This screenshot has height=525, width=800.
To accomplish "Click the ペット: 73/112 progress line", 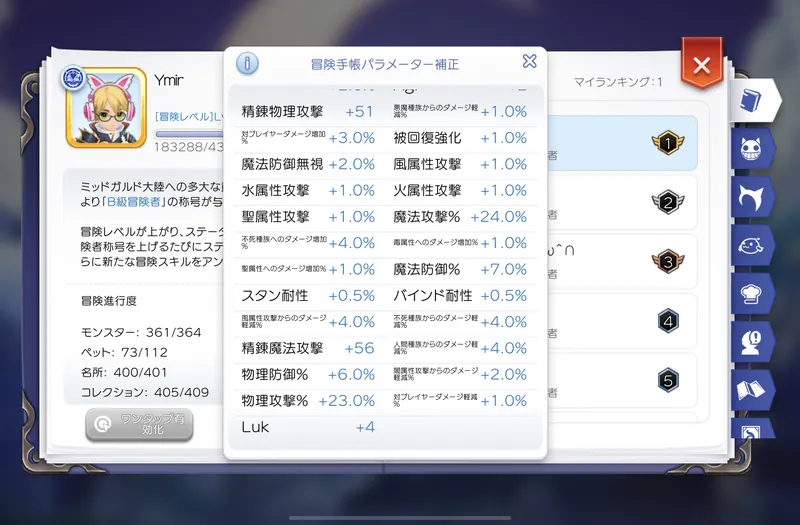I will tap(124, 353).
